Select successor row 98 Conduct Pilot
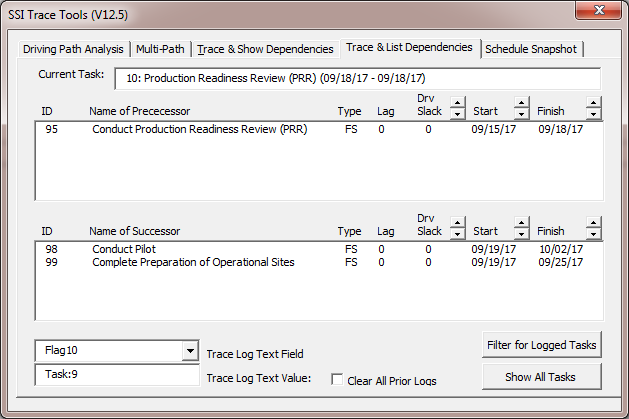This screenshot has width=629, height=419. click(319, 249)
